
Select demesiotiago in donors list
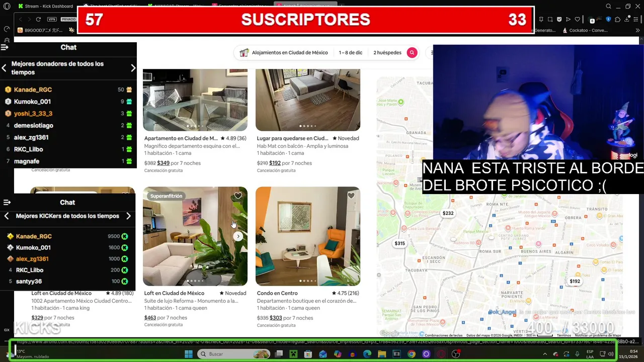[34, 125]
